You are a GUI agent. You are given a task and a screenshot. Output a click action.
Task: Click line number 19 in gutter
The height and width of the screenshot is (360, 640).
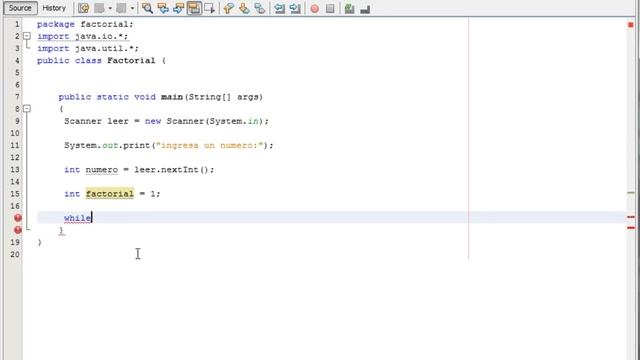pos(15,242)
